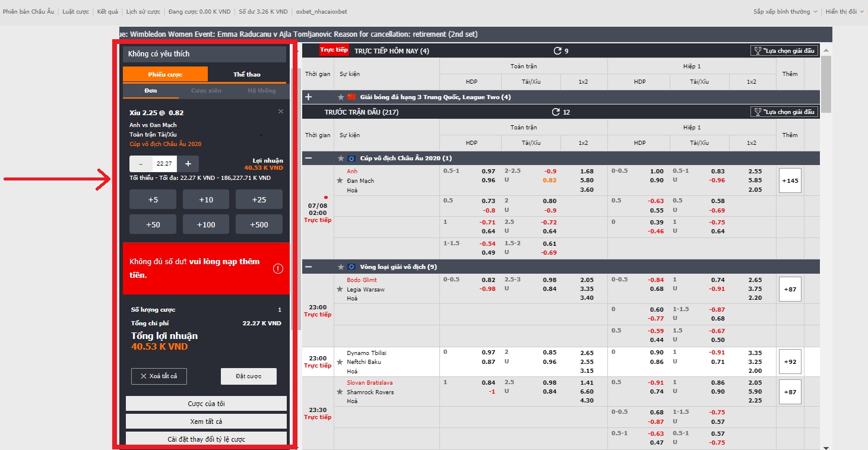Click the star beside Shamrock Rovers
The image size is (868, 450).
pyautogui.click(x=340, y=392)
